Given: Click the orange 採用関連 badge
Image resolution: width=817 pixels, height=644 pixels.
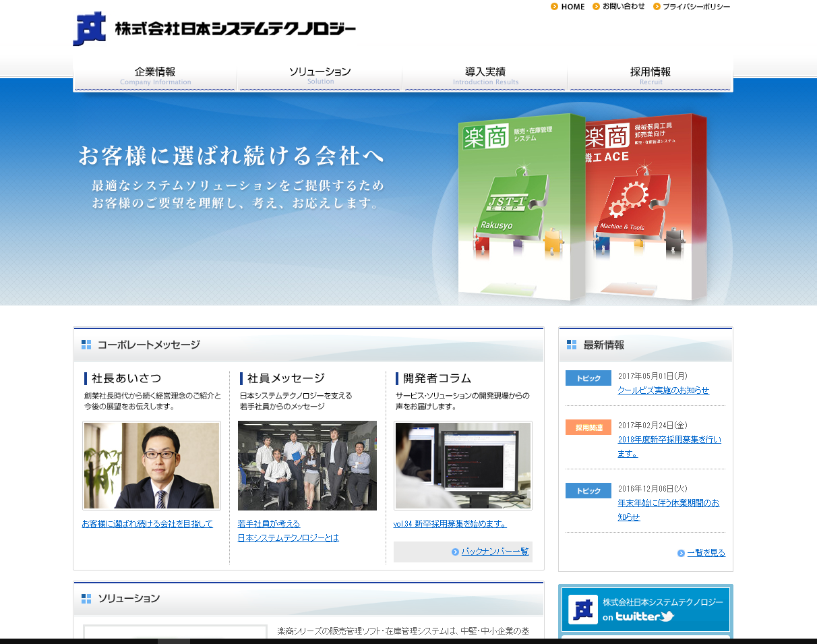Looking at the screenshot, I should [x=587, y=427].
